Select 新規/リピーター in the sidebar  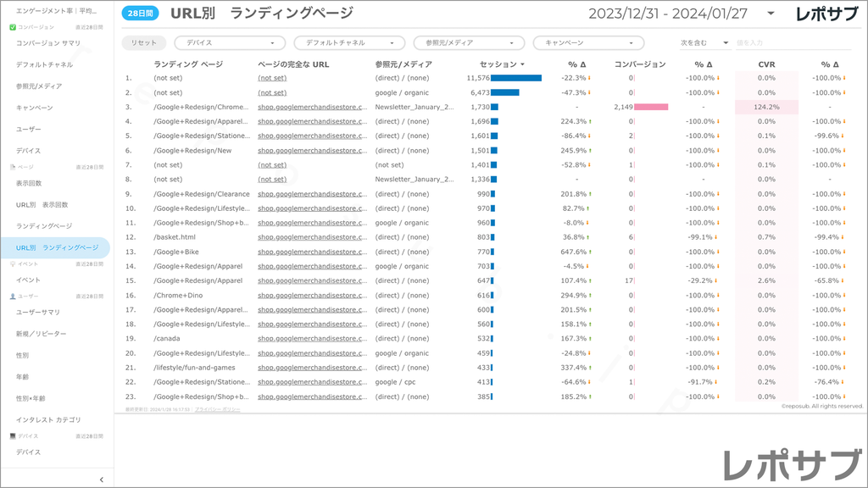(x=42, y=334)
